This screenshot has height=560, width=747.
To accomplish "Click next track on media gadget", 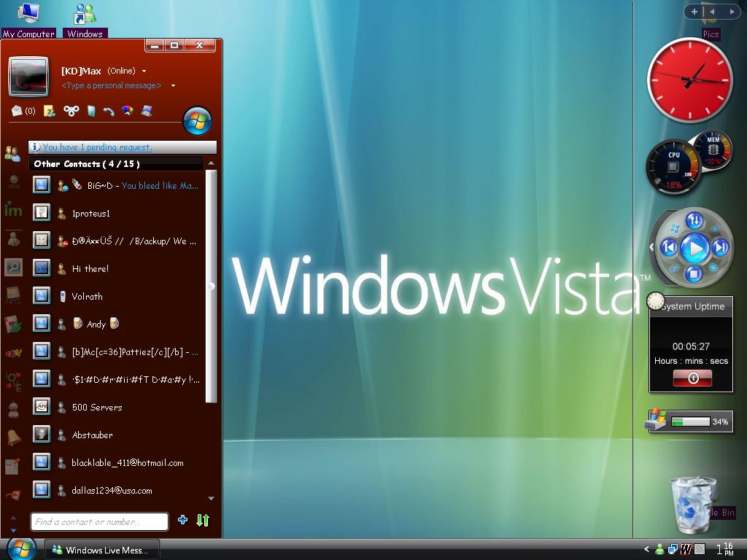I will coord(720,247).
